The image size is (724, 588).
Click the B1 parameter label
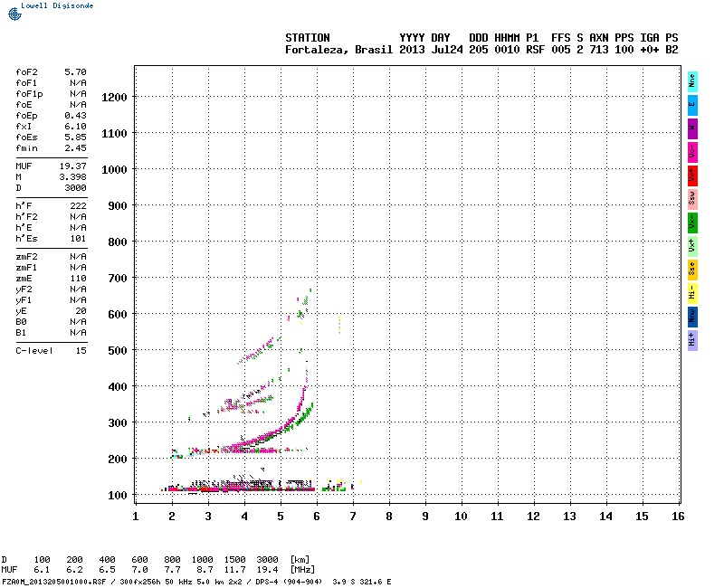(21, 333)
